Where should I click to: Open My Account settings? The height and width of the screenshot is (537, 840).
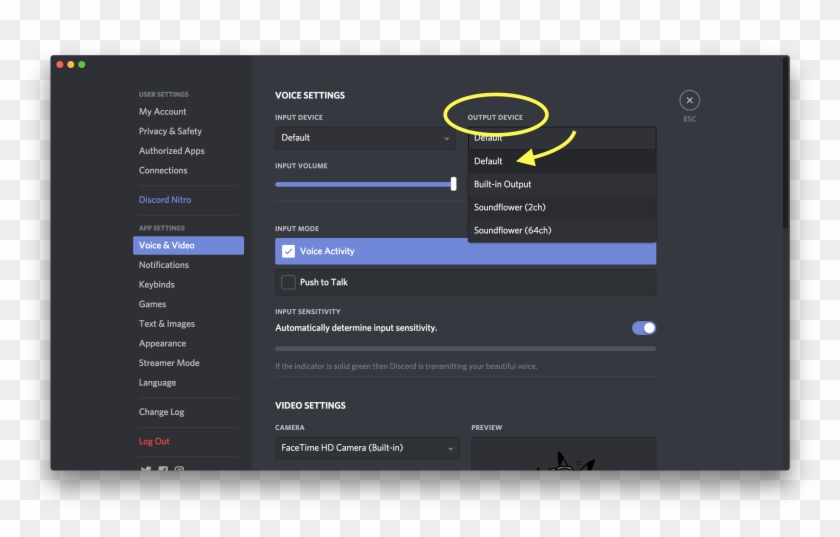(162, 111)
